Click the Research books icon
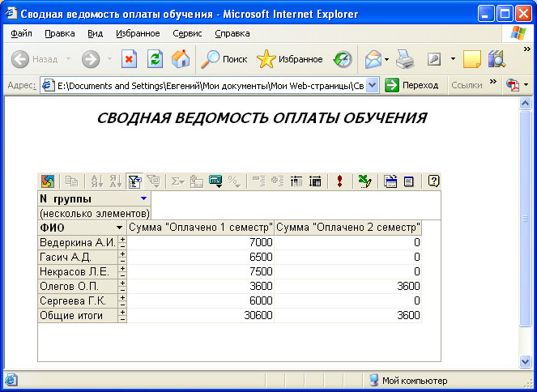The width and height of the screenshot is (537, 392). (x=497, y=59)
